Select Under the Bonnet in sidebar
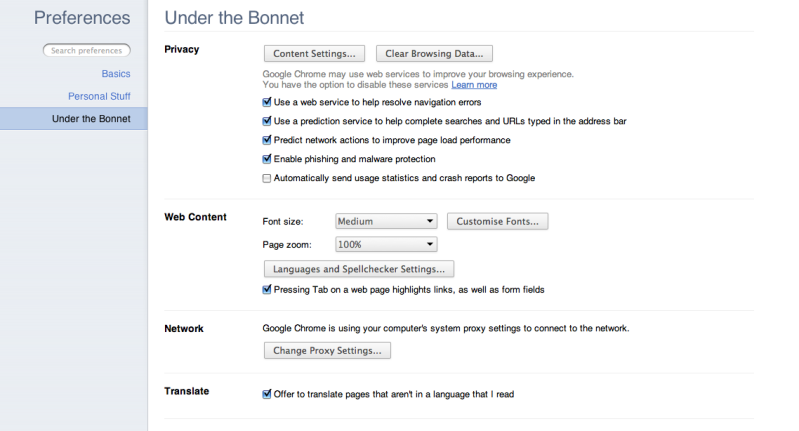This screenshot has width=799, height=431. click(91, 119)
